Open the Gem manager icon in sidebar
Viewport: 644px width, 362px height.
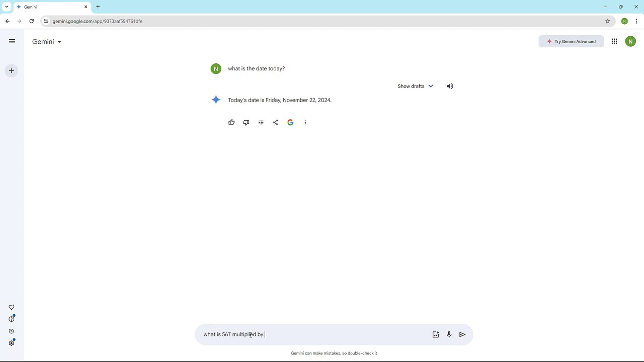pyautogui.click(x=12, y=307)
